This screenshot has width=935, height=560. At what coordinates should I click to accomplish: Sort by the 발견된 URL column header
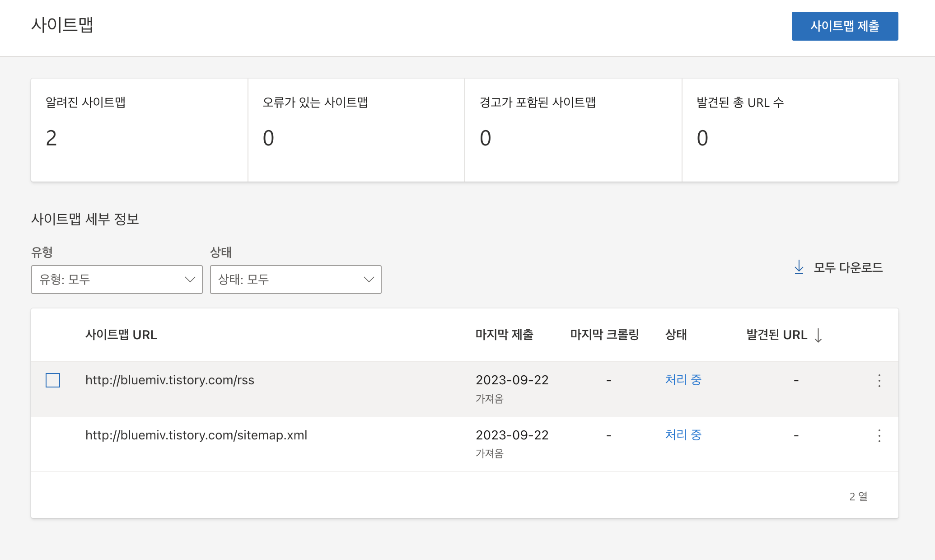tap(776, 335)
